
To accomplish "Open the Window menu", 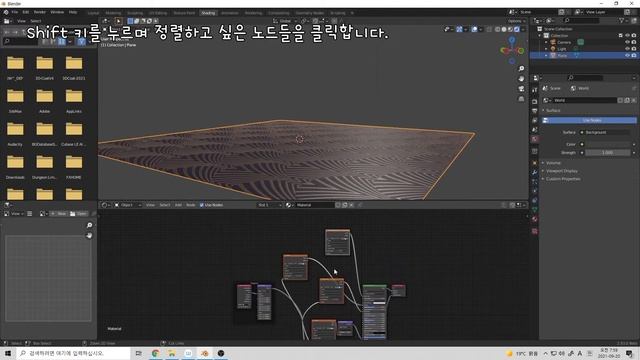I will pos(57,12).
